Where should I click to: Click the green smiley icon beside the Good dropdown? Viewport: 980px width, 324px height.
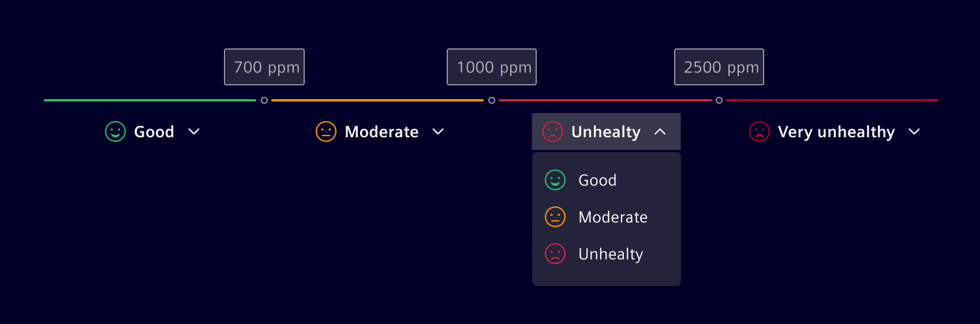(115, 131)
